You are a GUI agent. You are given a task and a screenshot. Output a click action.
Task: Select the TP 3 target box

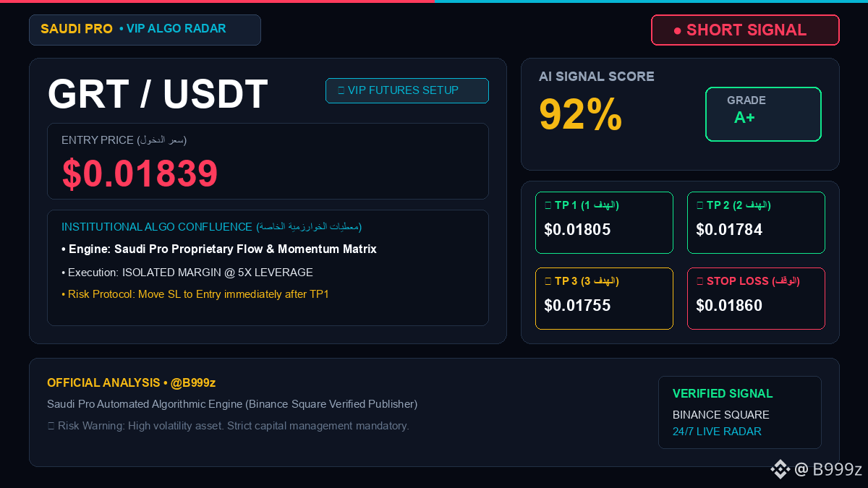pyautogui.click(x=604, y=299)
